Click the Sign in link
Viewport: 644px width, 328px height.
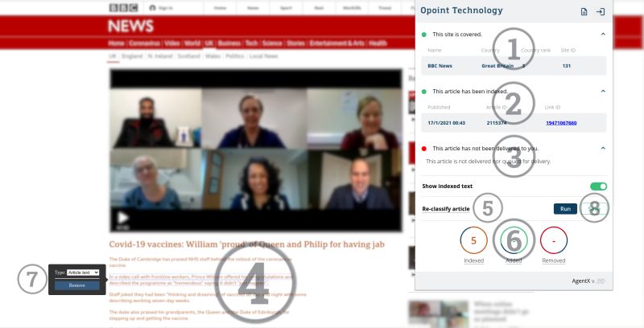[166, 8]
